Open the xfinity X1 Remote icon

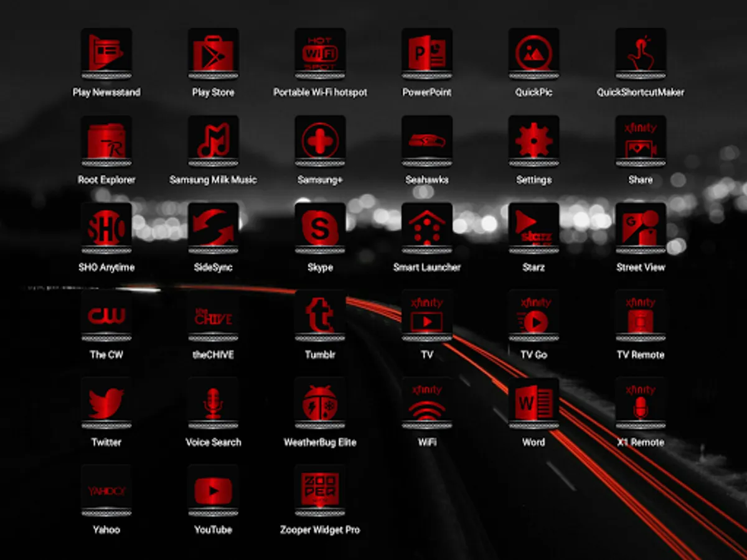[x=641, y=404]
